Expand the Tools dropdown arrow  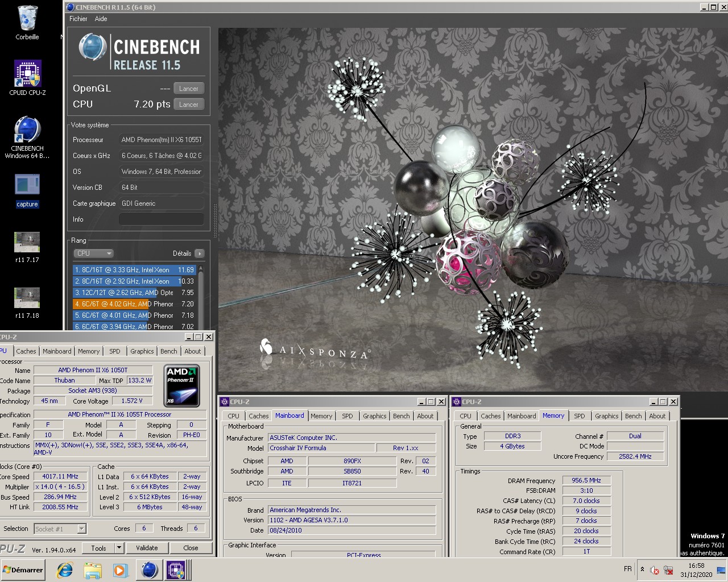119,548
